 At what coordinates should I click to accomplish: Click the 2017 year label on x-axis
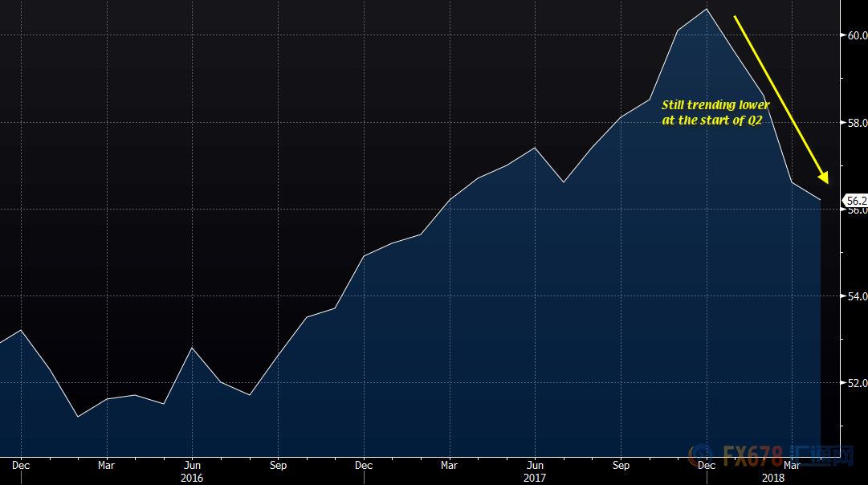click(535, 478)
